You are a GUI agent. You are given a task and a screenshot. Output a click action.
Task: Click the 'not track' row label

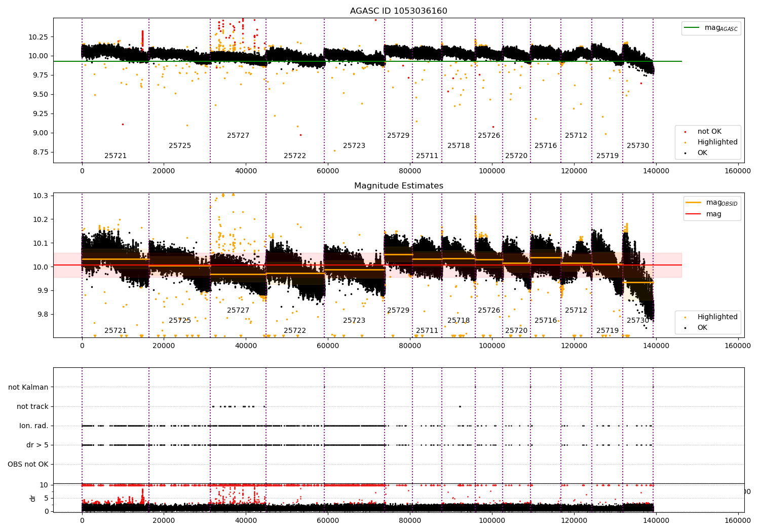32,406
